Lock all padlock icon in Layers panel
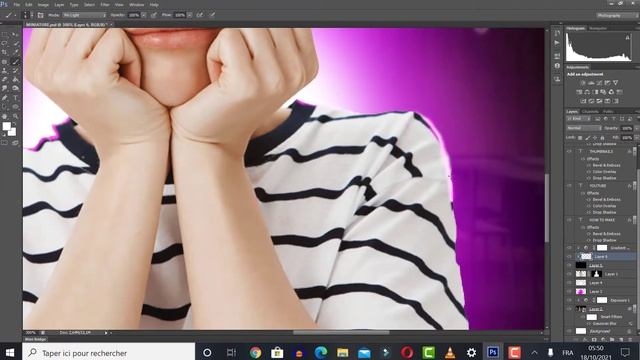 click(x=602, y=138)
